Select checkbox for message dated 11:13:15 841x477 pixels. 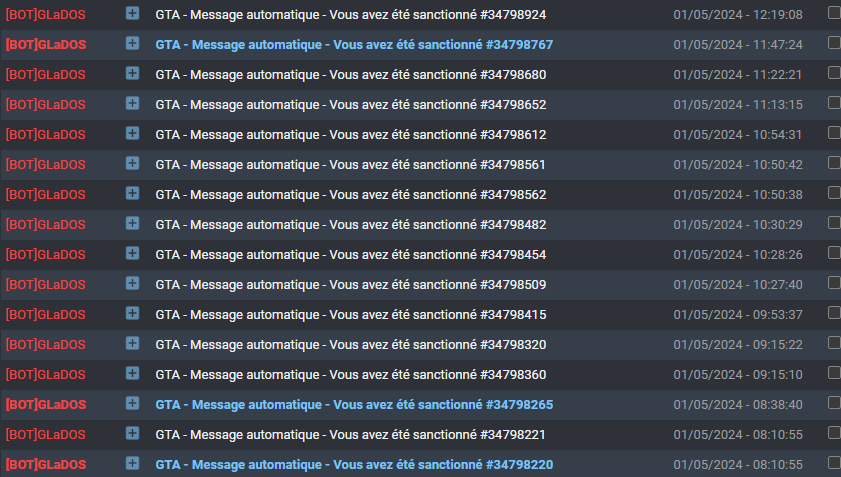click(834, 102)
